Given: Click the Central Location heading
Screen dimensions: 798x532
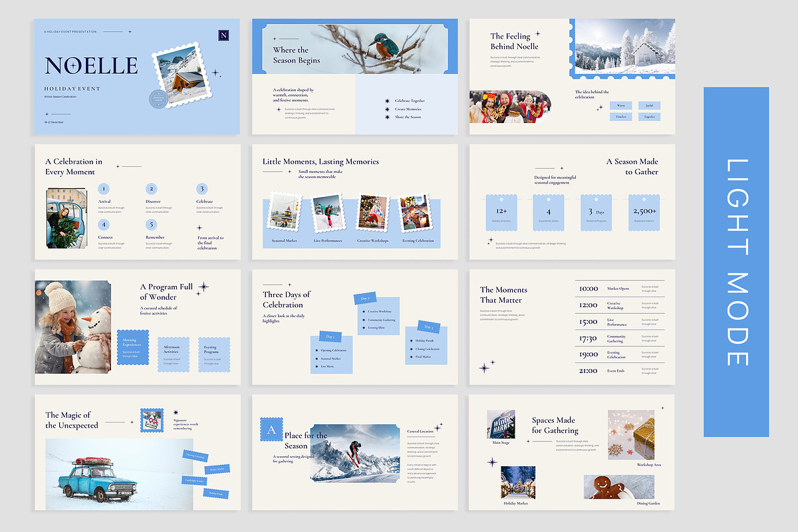Looking at the screenshot, I should tap(420, 432).
